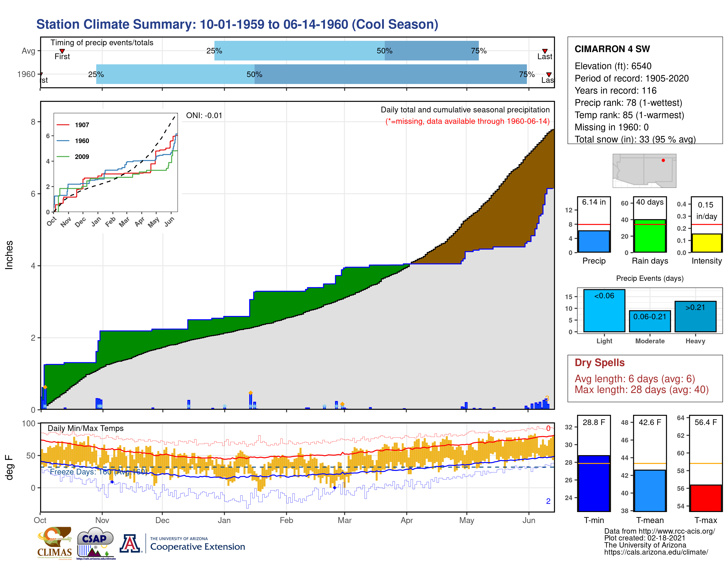Click the 6.14 in precip value
This screenshot has width=728, height=563.
pyautogui.click(x=594, y=202)
